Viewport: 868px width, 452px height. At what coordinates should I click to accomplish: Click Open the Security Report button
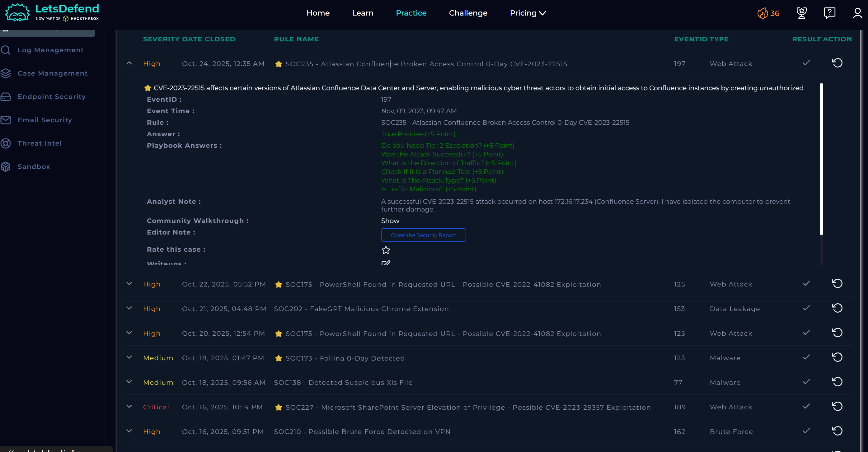pyautogui.click(x=423, y=235)
